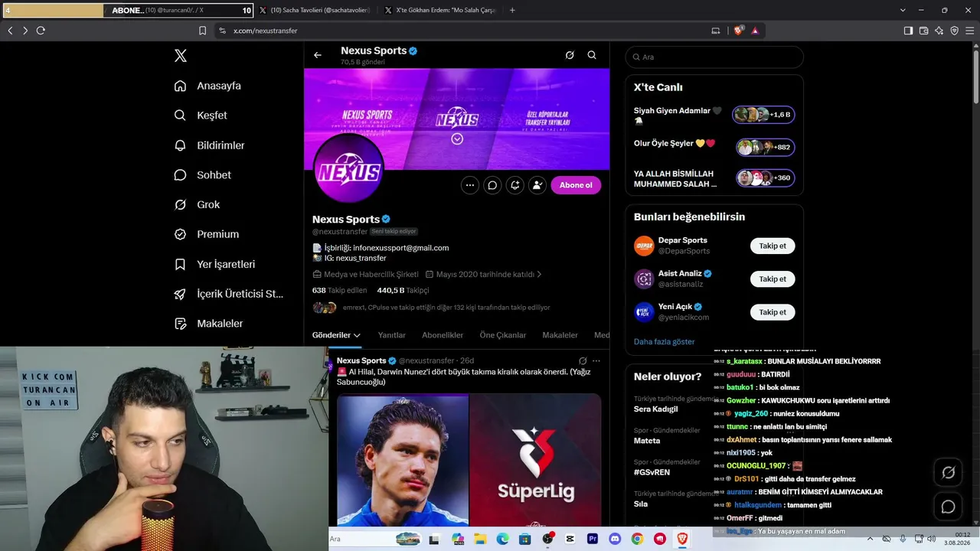The image size is (980, 551).
Task: Expand the banner chevron on header image
Action: (x=457, y=139)
